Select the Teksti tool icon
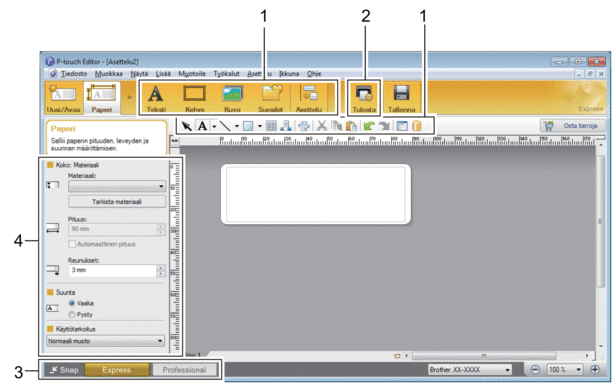Screen dimensions: 616x388 (156, 94)
